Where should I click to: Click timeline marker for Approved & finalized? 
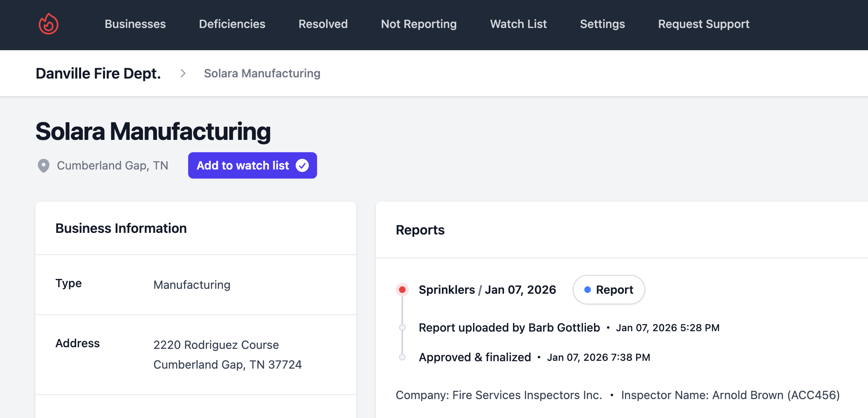[x=402, y=357]
